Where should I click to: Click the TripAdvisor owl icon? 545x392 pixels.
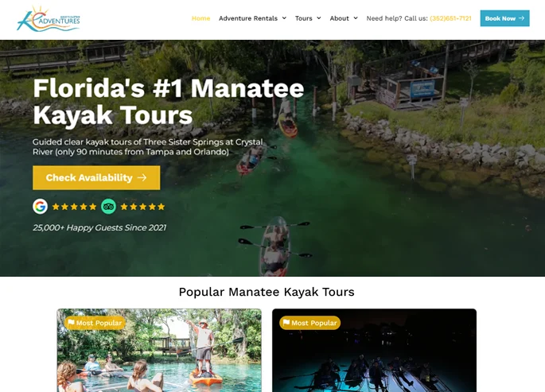coord(108,206)
